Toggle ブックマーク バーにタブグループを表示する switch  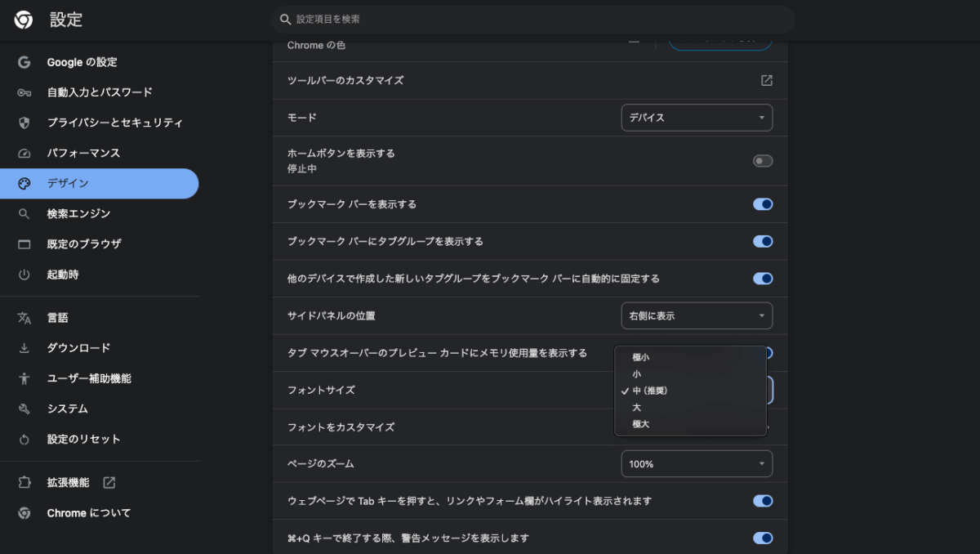763,241
